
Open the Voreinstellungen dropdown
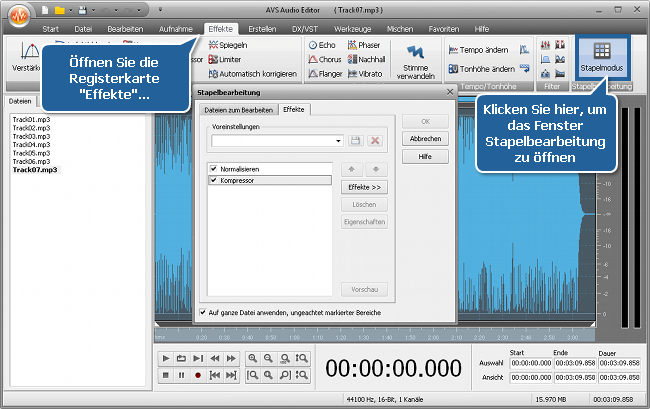tap(338, 141)
